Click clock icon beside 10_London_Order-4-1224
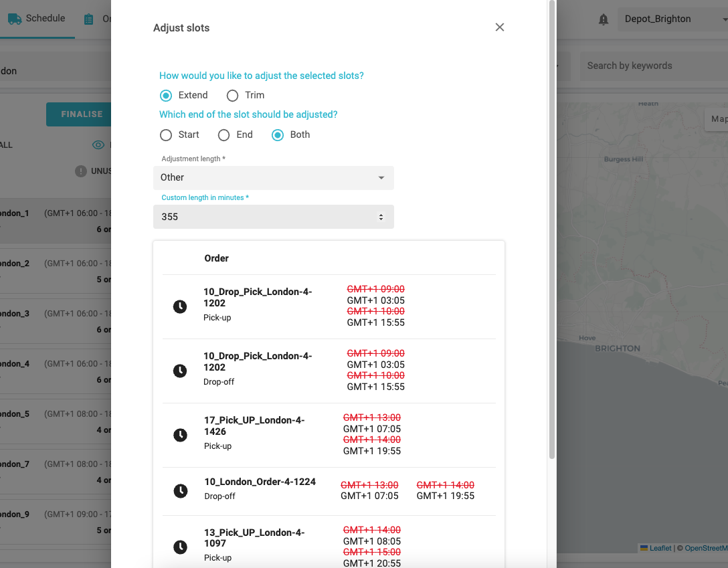728x568 pixels. (x=180, y=491)
